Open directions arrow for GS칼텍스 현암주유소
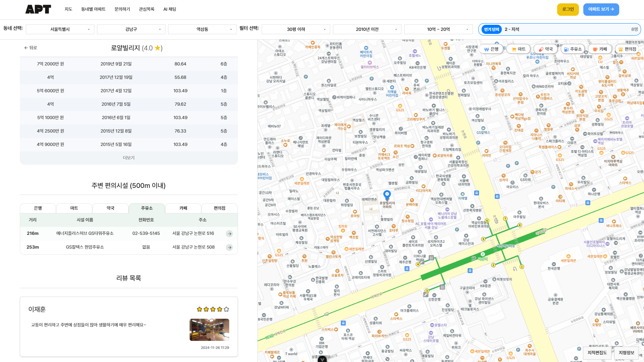The width and height of the screenshot is (644, 362). pyautogui.click(x=230, y=247)
